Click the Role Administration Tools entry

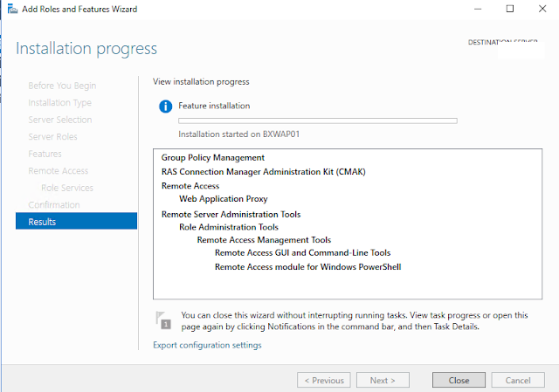pyautogui.click(x=229, y=227)
